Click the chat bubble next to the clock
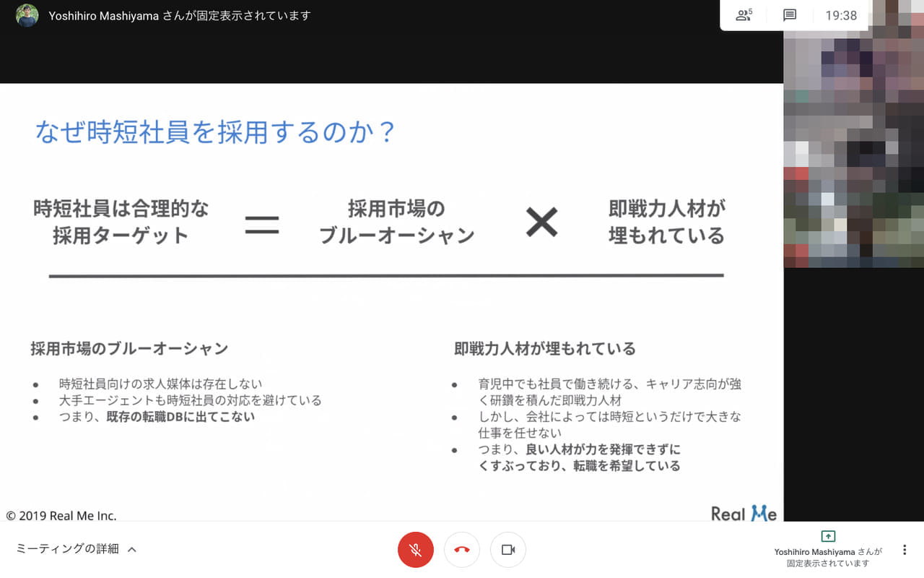 coord(789,15)
